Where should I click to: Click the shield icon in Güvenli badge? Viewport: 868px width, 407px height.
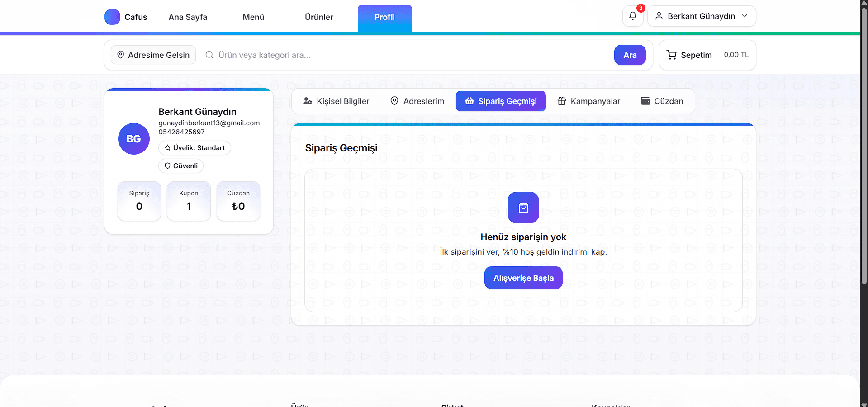coord(167,166)
